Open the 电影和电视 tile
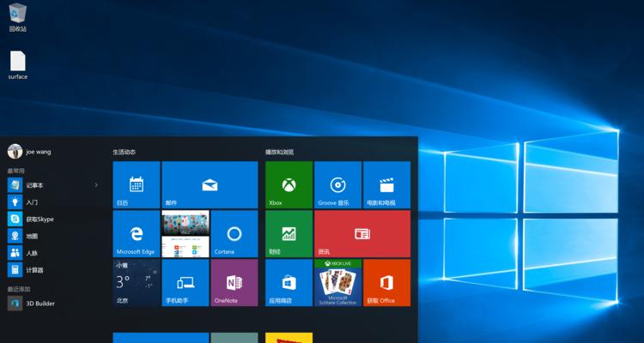This screenshot has width=644, height=343. click(386, 184)
